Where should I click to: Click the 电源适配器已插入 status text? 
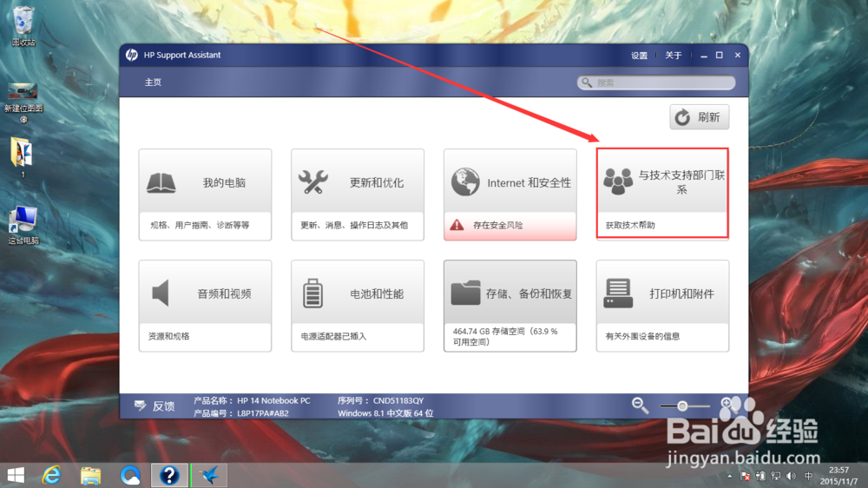tap(333, 336)
